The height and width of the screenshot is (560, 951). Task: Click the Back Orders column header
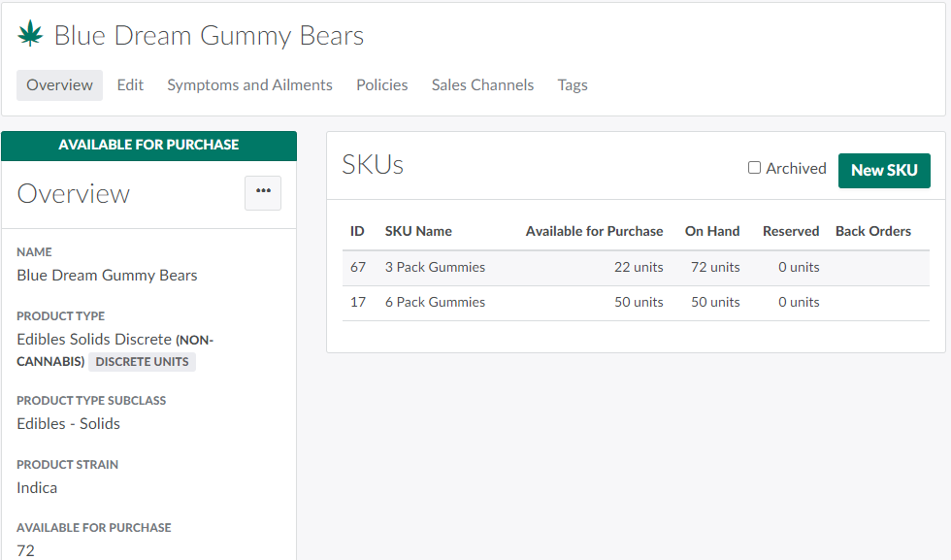pos(872,231)
